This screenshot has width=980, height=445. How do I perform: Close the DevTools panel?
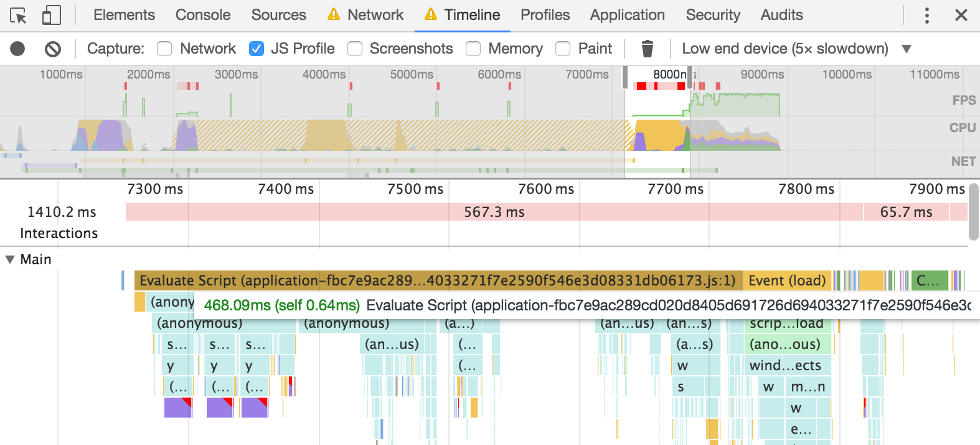click(961, 16)
